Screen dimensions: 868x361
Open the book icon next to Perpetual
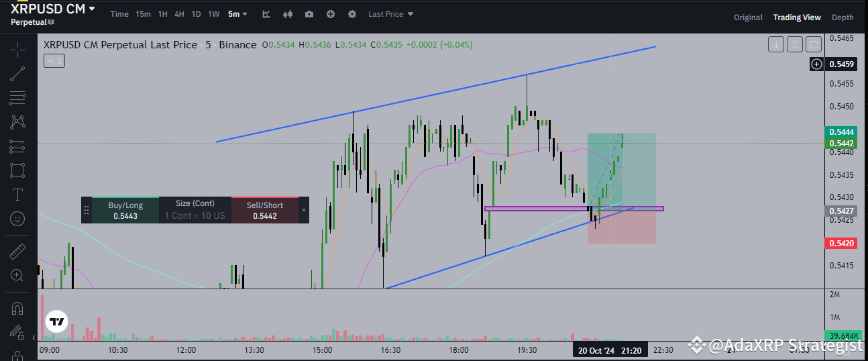click(x=50, y=22)
